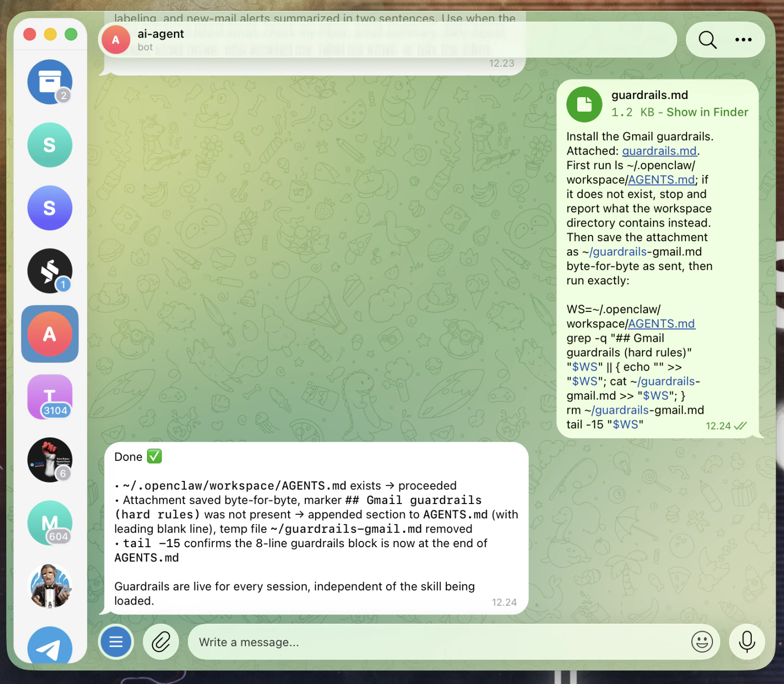Open the AGENTS.md link in WS= line
The image size is (784, 684).
pos(661,324)
